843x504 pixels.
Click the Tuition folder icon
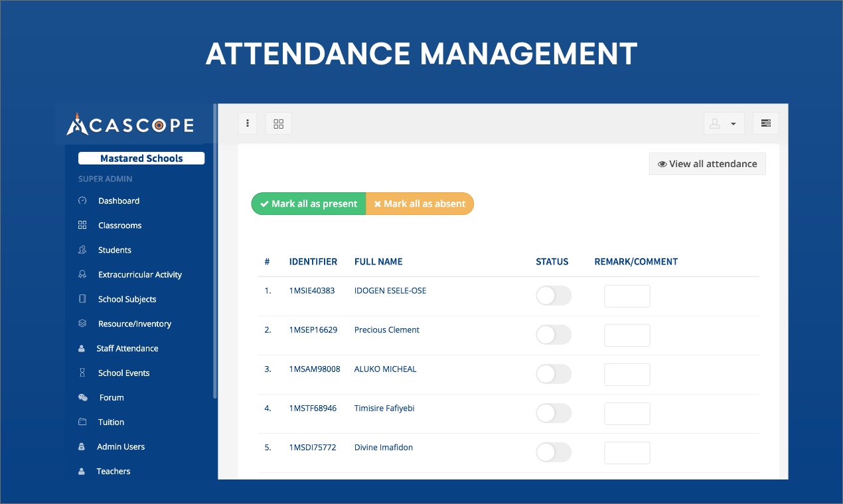pyautogui.click(x=82, y=422)
